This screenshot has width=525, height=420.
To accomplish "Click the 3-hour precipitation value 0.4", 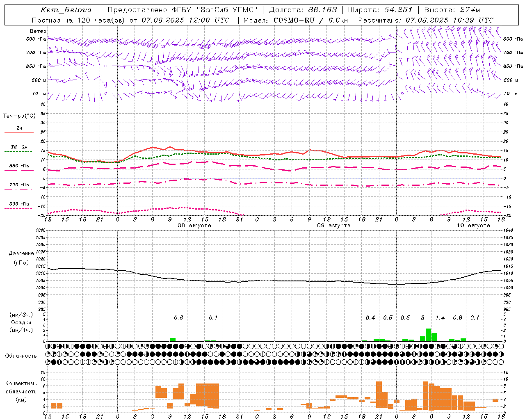I will click(x=370, y=318).
